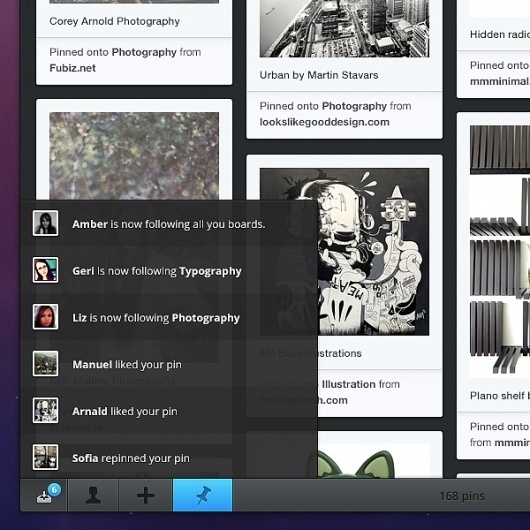Click the 'Hidden radio' caption

(500, 34)
